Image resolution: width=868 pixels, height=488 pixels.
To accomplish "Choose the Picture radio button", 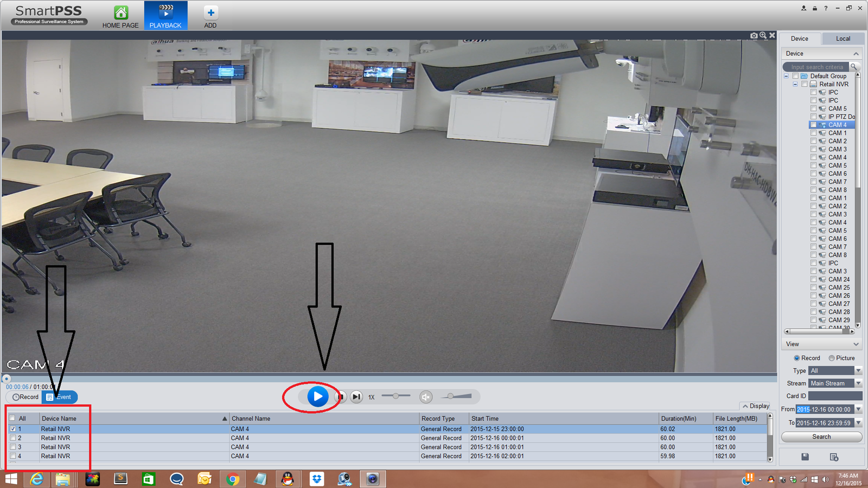I will [x=832, y=358].
